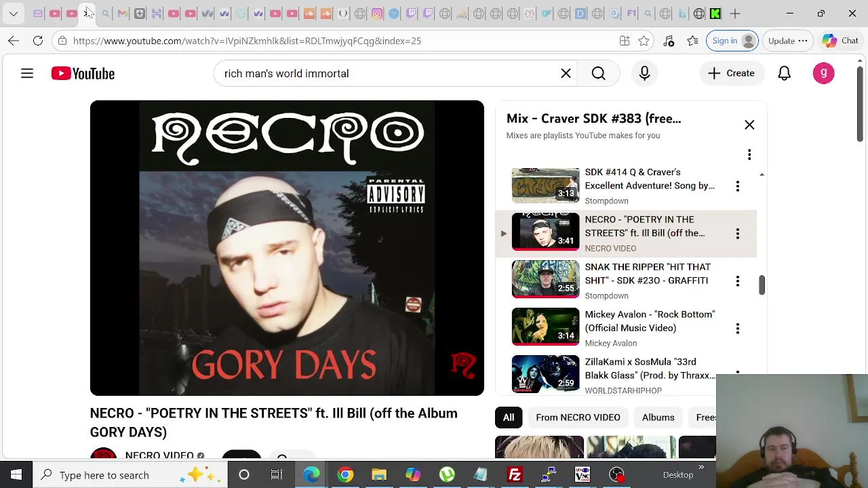The width and height of the screenshot is (868, 488).
Task: Play ZillaKami x SosMula 33rd Blakk Glass
Action: tap(545, 374)
